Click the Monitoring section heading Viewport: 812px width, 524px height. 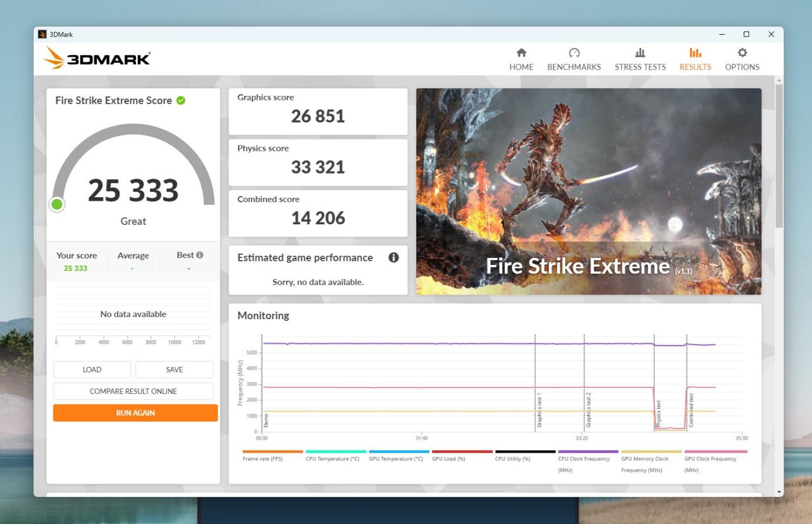(x=263, y=316)
